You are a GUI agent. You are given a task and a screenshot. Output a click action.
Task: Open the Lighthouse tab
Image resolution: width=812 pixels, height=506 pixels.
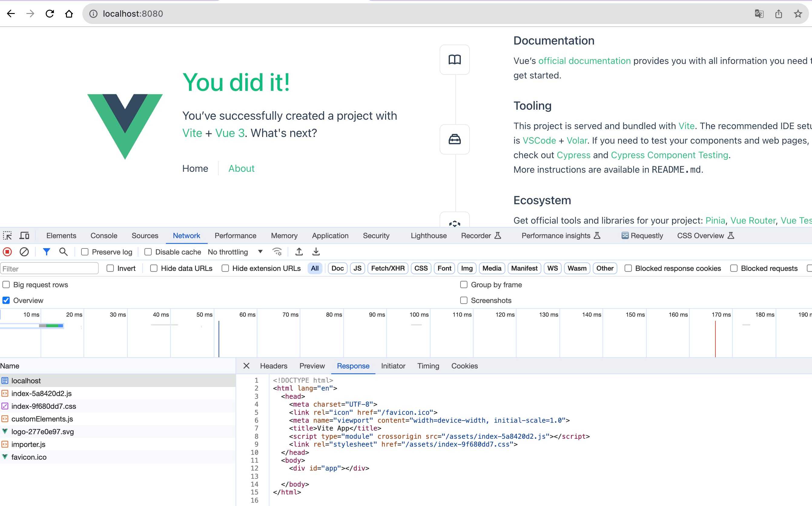(x=429, y=236)
